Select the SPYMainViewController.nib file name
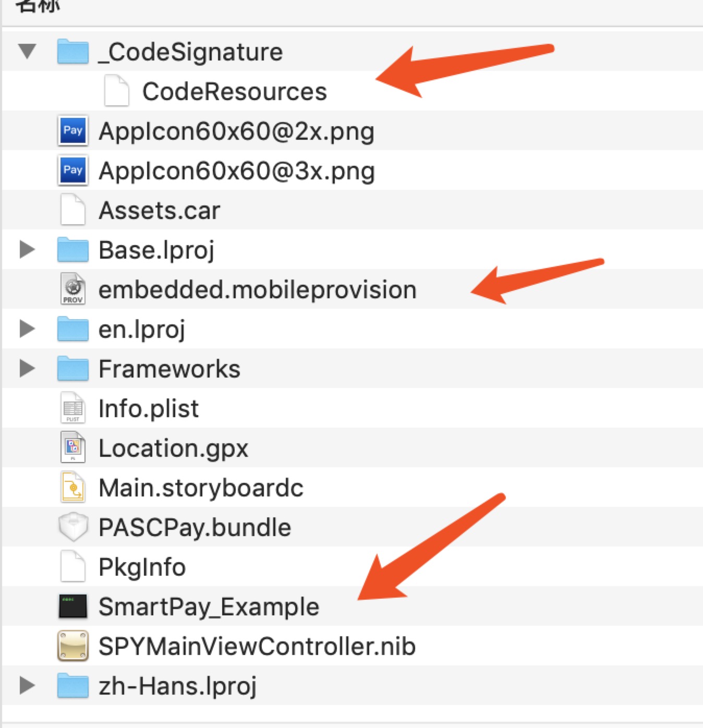The height and width of the screenshot is (728, 703). click(257, 647)
